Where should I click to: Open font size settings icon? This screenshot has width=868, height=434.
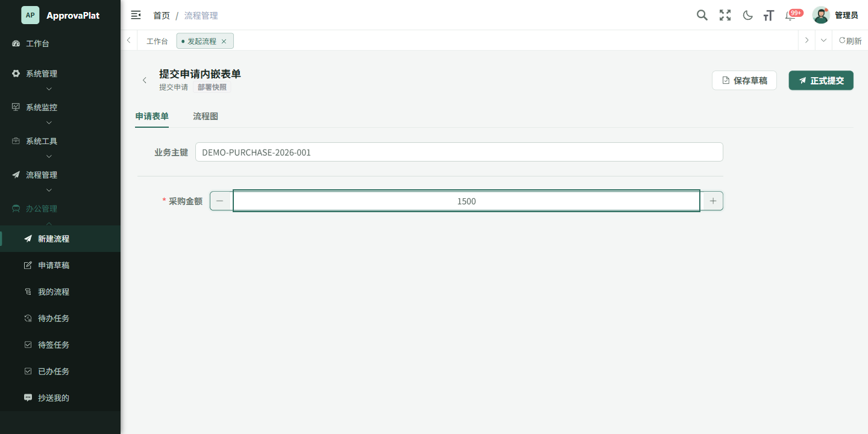(769, 15)
